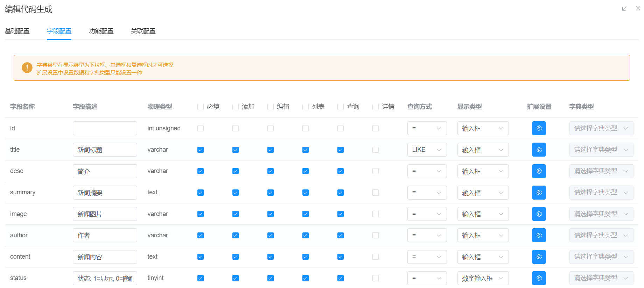Go to the 关联配置 tab
The height and width of the screenshot is (288, 644).
click(x=143, y=31)
